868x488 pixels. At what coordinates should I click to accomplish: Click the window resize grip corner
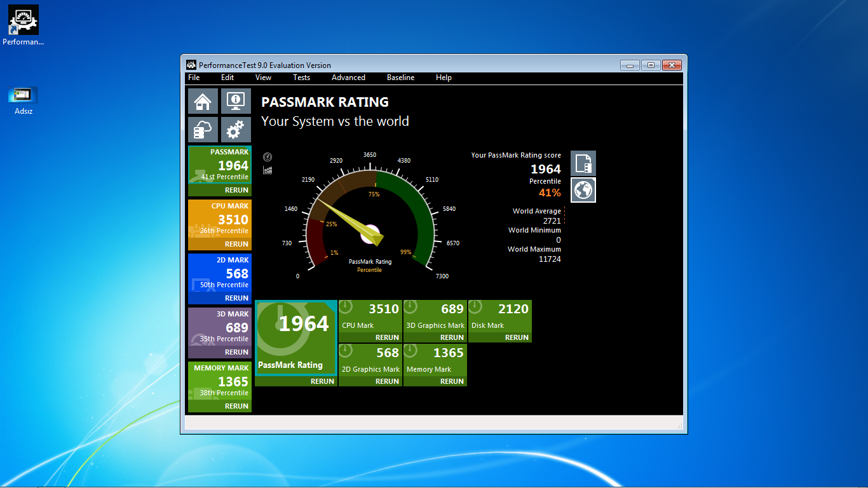679,425
